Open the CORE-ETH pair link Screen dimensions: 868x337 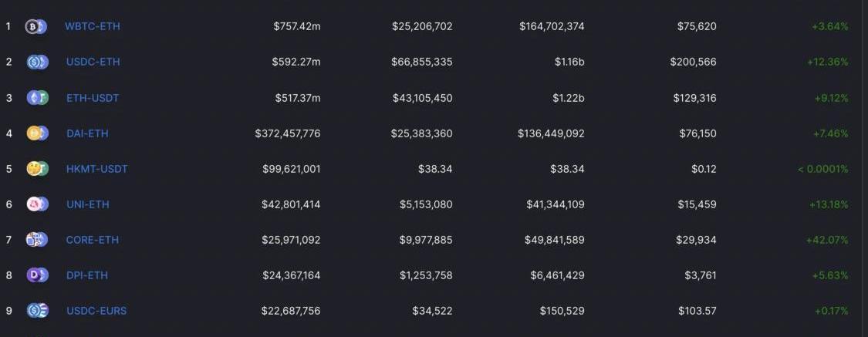pos(92,240)
